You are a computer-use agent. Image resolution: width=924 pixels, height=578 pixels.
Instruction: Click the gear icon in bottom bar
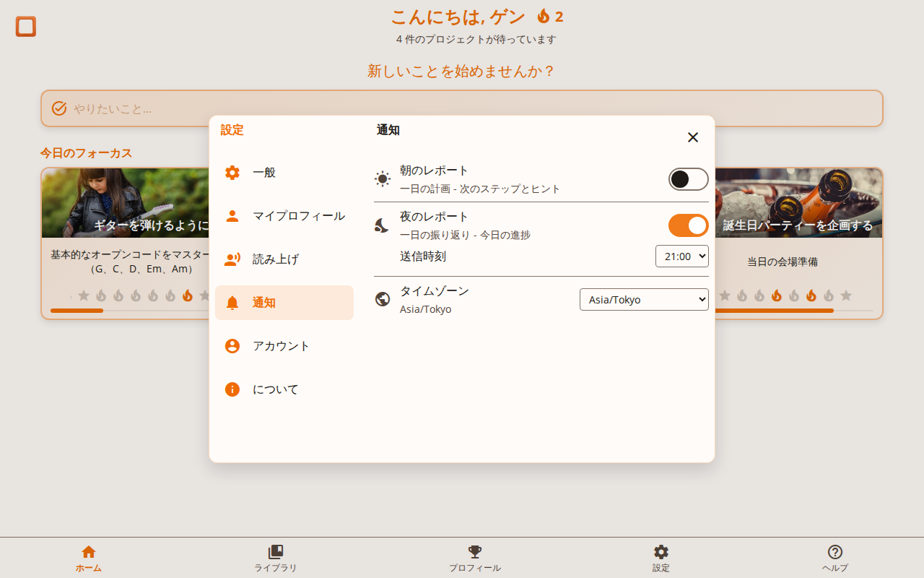click(x=661, y=552)
